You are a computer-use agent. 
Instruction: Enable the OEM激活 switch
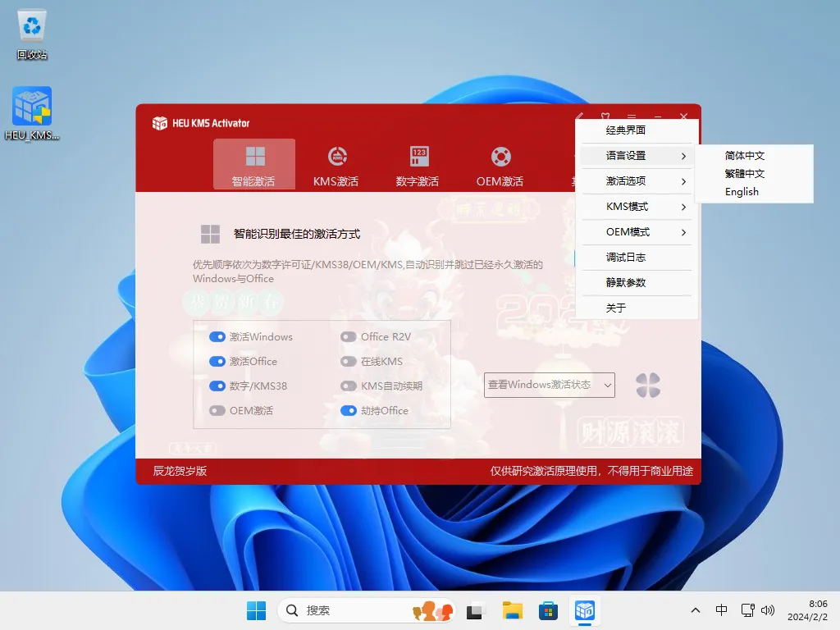tap(217, 410)
